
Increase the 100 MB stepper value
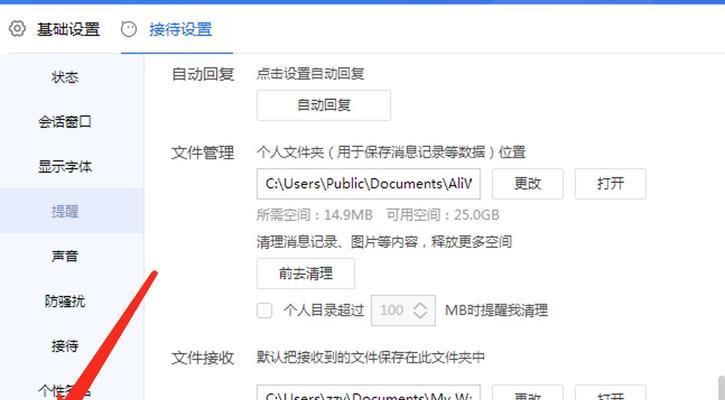click(x=420, y=305)
